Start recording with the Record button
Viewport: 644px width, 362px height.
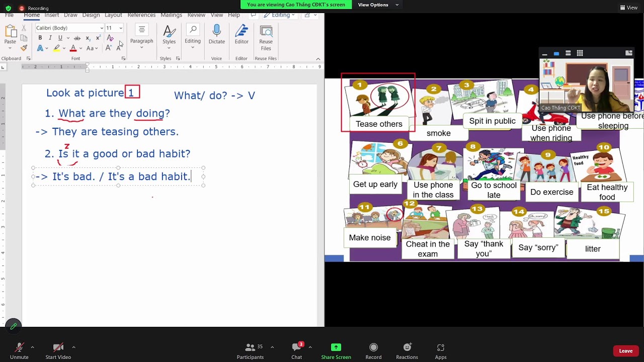373,350
